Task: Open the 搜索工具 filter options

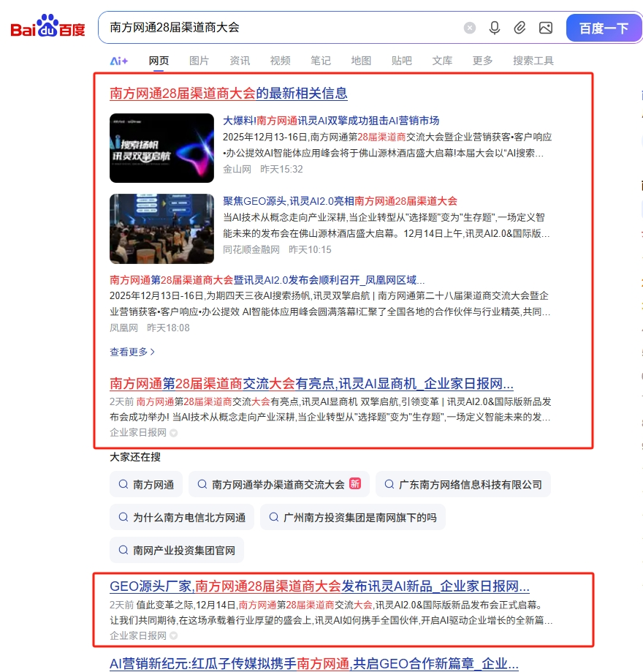Action: [533, 61]
